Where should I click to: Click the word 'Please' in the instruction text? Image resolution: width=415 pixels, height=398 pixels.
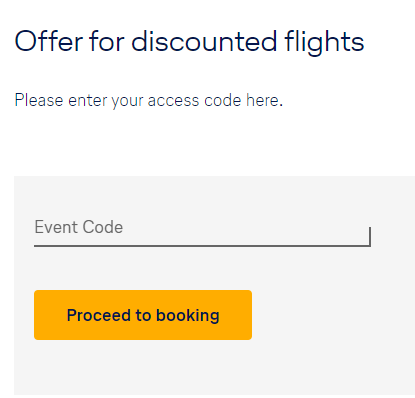tap(39, 100)
